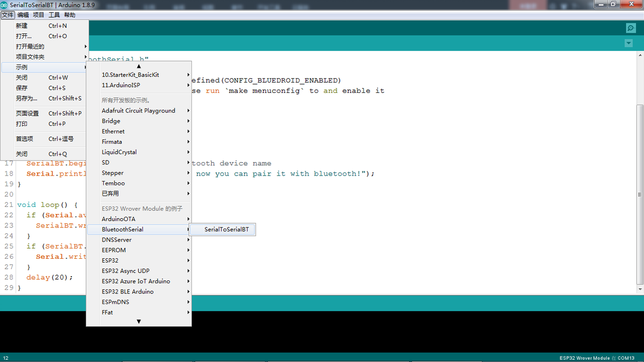Expand 11.ArduinoISP examples
This screenshot has height=362, width=644.
point(139,85)
